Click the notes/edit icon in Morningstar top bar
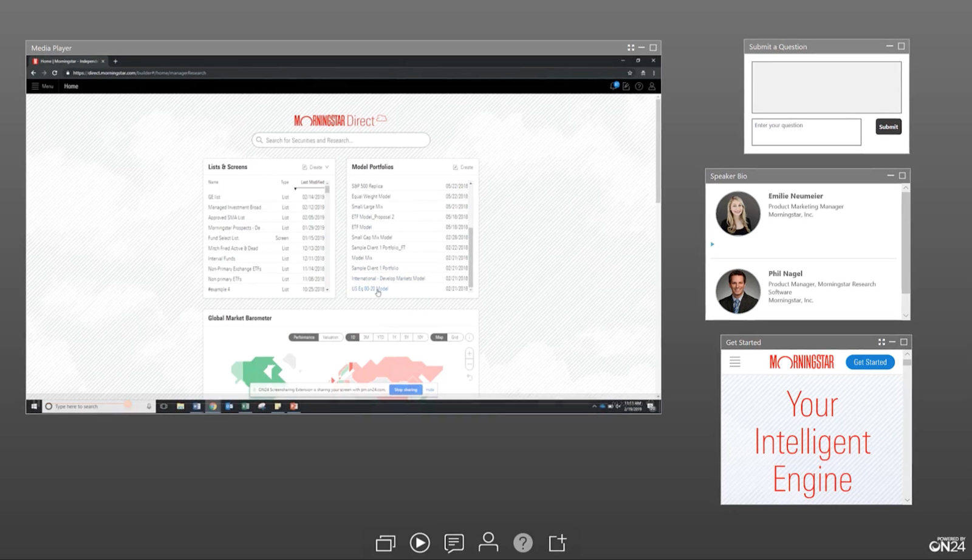Image resolution: width=972 pixels, height=560 pixels. tap(626, 86)
